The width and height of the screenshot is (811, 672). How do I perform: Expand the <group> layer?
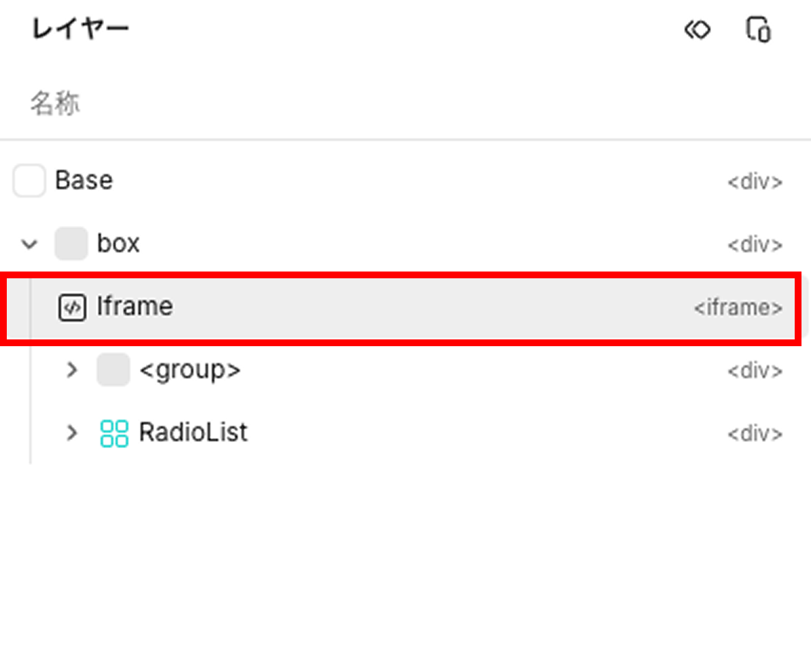pos(71,370)
